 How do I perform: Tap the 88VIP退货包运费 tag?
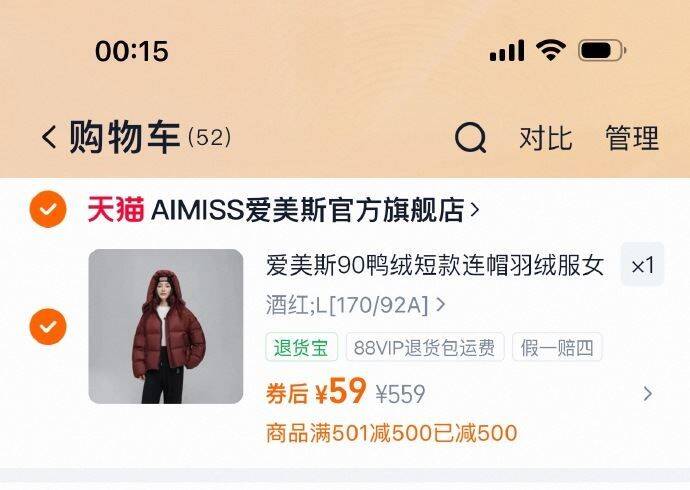425,347
